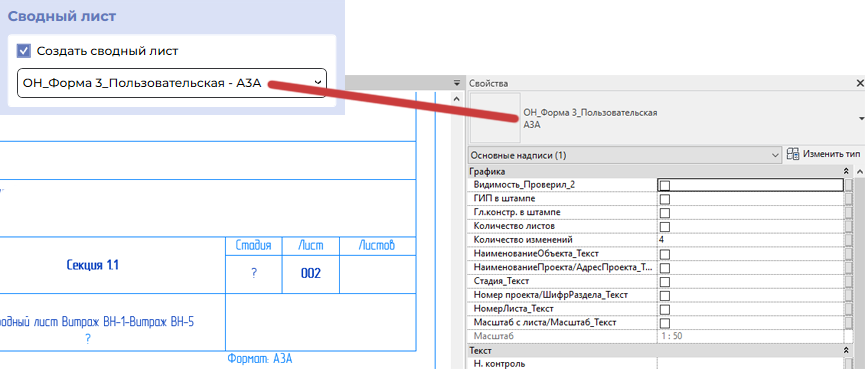
Task: Click the Лист column header in stamp
Action: [311, 245]
